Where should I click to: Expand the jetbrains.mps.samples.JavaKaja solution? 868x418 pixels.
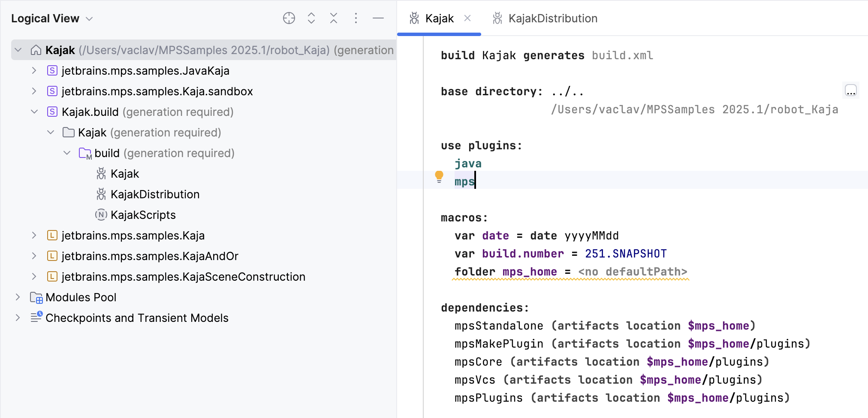[x=34, y=71]
